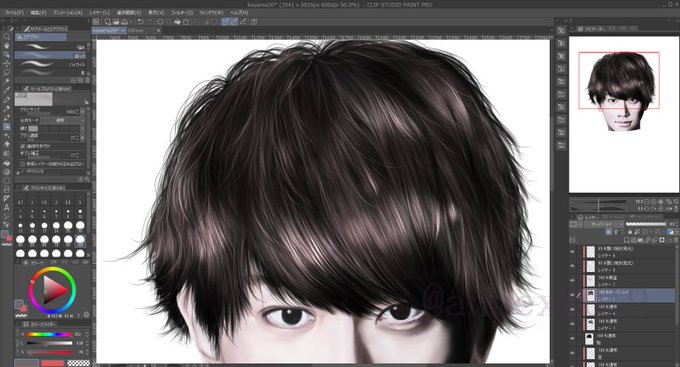
Task: Select the Fill bucket tool
Action: 7,163
